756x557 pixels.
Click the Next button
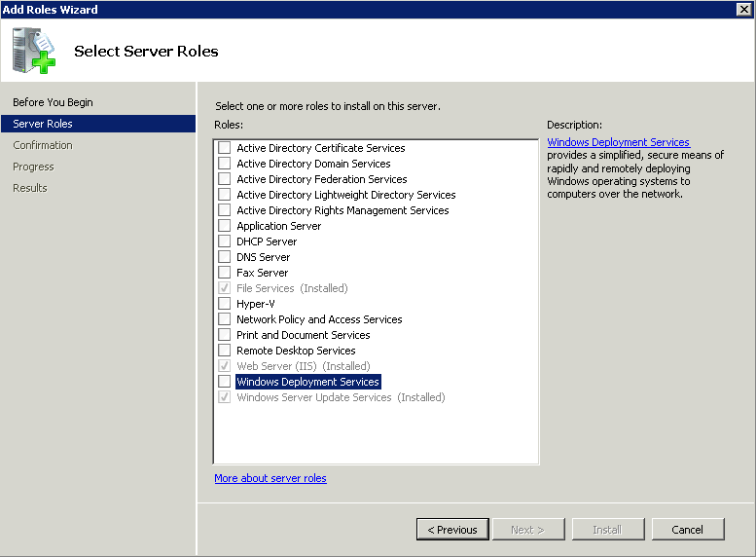pos(528,530)
